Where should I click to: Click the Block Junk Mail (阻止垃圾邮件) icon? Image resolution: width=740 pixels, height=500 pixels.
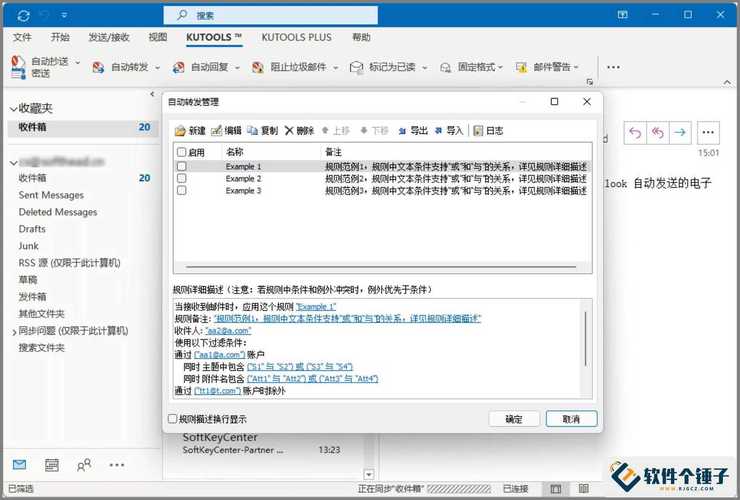pos(258,68)
